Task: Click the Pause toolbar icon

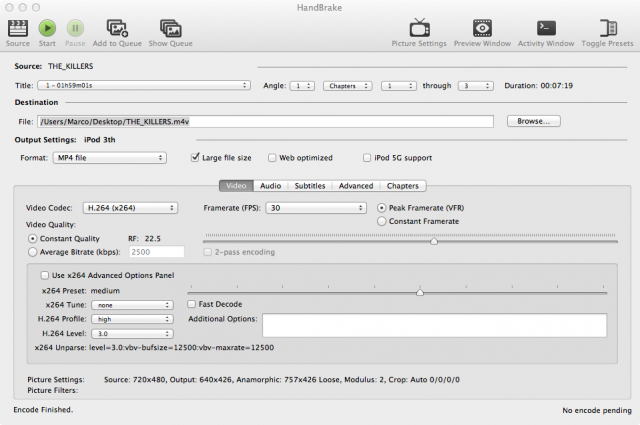Action: click(x=75, y=28)
